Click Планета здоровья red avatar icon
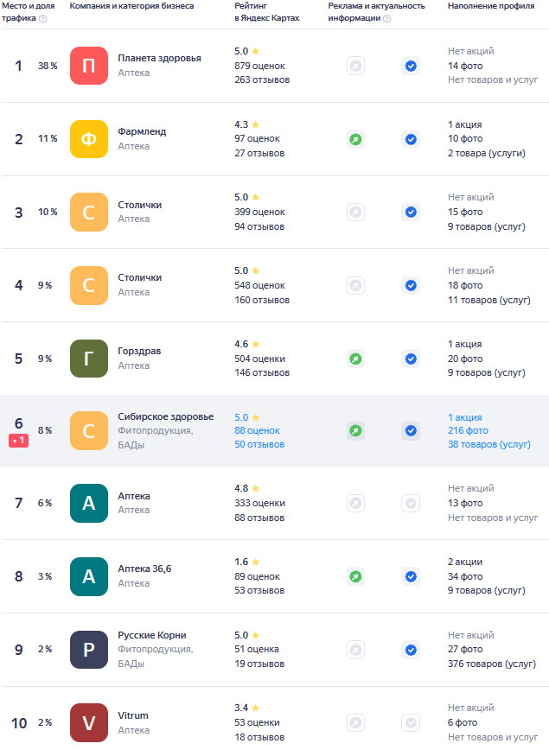 coord(89,66)
